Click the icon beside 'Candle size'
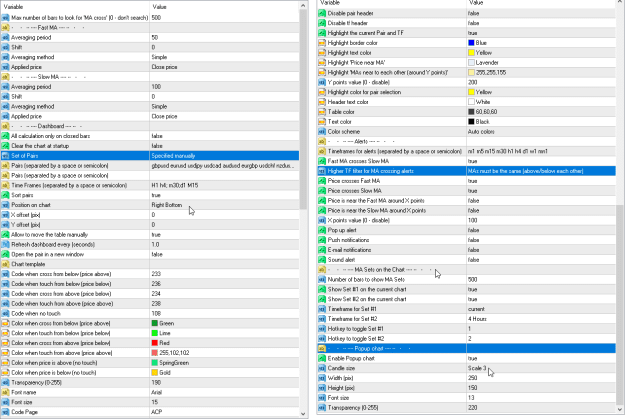625x419 pixels. [322, 368]
